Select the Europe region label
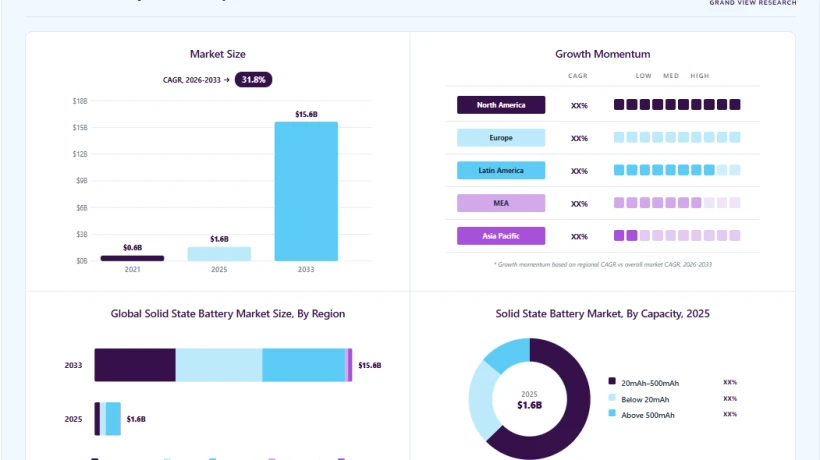This screenshot has width=820, height=460. [501, 137]
